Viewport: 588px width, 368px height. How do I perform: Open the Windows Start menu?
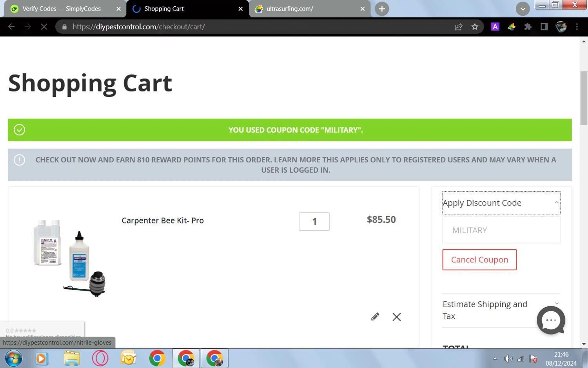tap(14, 359)
